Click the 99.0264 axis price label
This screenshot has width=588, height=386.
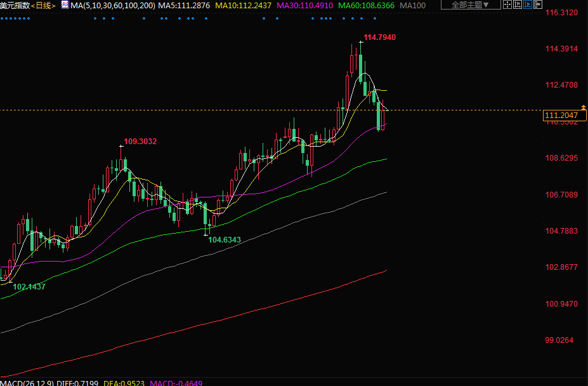pos(559,340)
